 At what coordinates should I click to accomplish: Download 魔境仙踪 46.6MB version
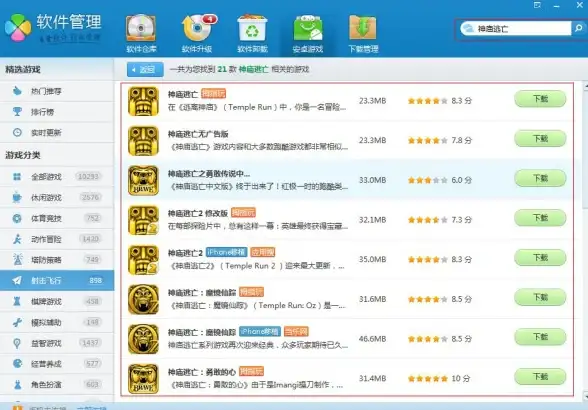tap(540, 337)
